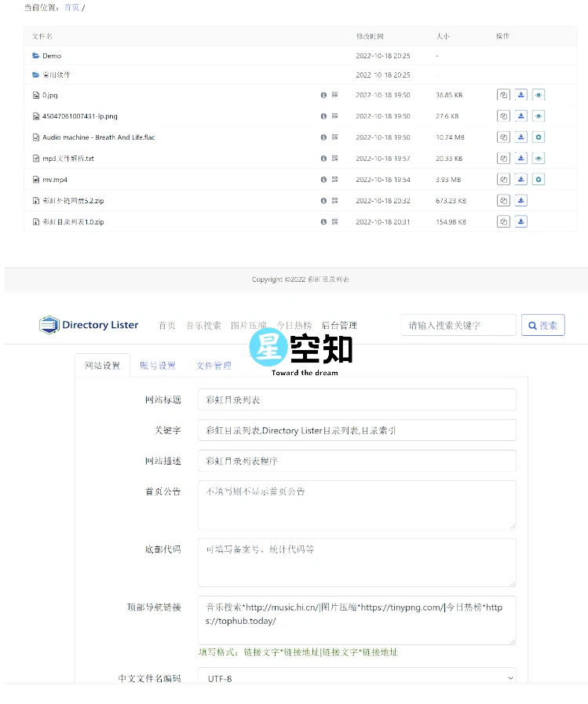Download the Breath And Life.flac file
The width and height of the screenshot is (588, 704).
point(521,137)
